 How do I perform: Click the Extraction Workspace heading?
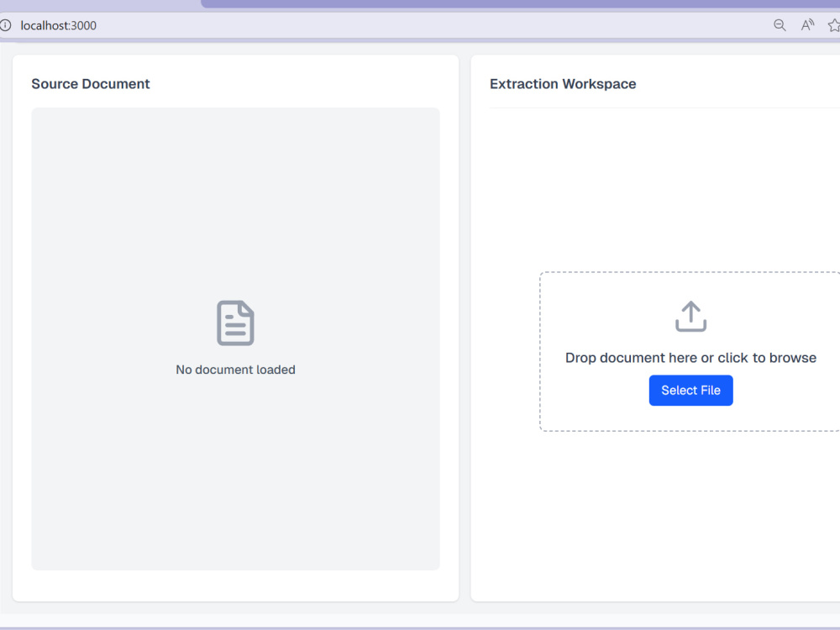pyautogui.click(x=563, y=84)
